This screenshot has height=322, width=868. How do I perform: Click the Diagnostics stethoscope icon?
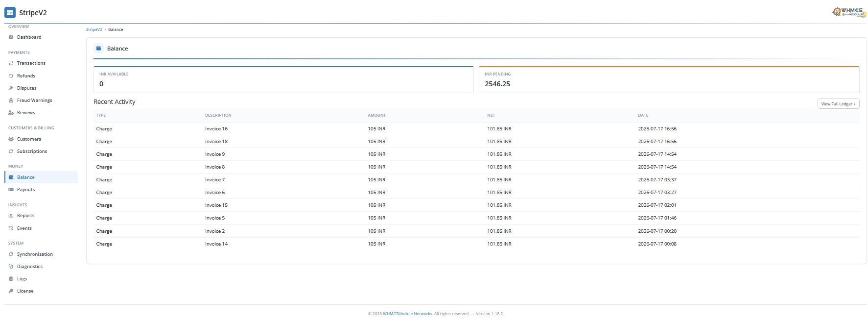(x=11, y=267)
